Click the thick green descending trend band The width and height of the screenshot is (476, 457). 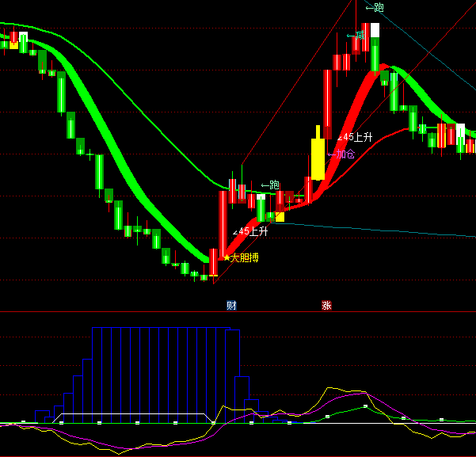[x=119, y=158]
